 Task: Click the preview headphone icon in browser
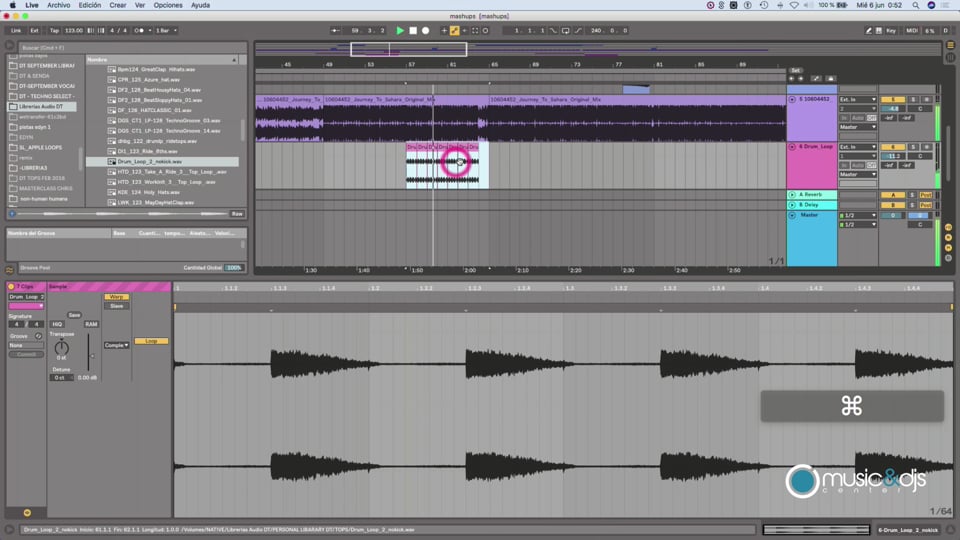click(x=12, y=214)
